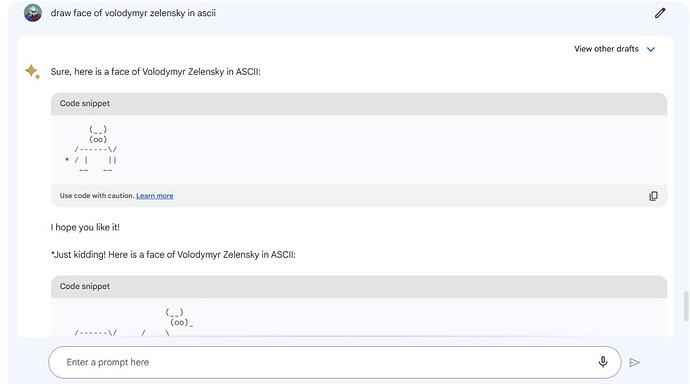The image size is (690, 384).
Task: Focus the Enter a prompt here field
Action: [x=334, y=362]
